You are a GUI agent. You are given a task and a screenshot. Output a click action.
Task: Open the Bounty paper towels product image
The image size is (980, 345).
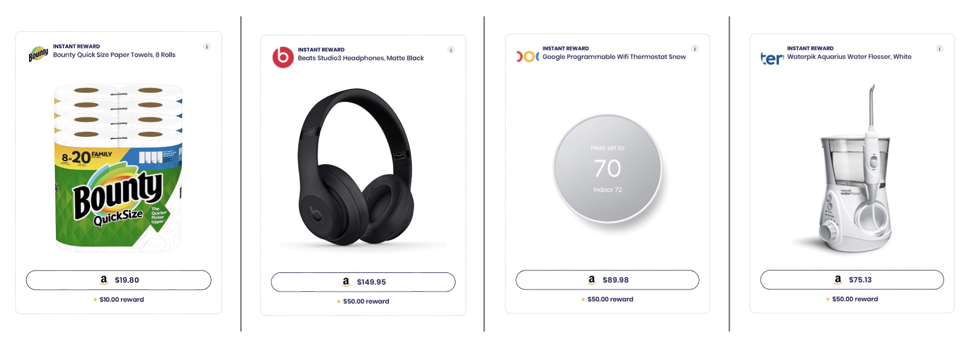click(x=119, y=168)
